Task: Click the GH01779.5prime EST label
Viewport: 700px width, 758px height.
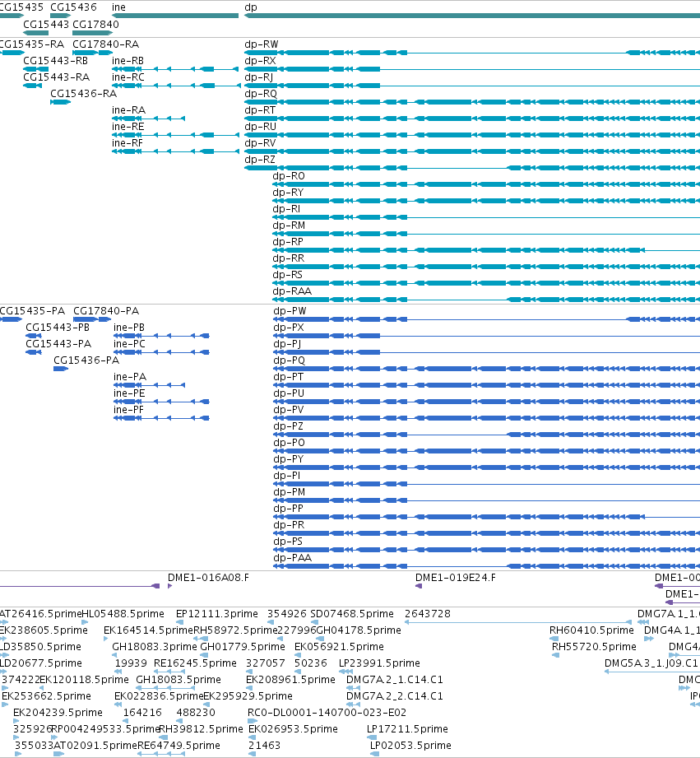Action: click(x=243, y=646)
